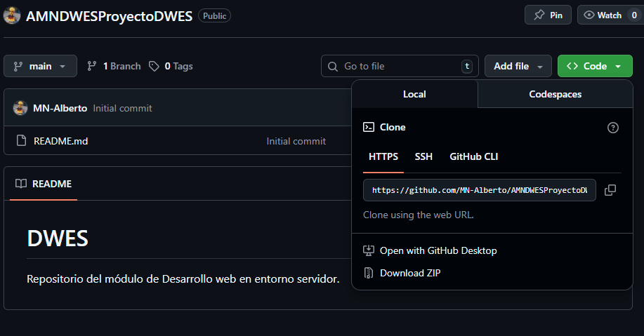This screenshot has height=336, width=644.
Task: Switch to the Codespaces tab
Action: click(x=555, y=94)
